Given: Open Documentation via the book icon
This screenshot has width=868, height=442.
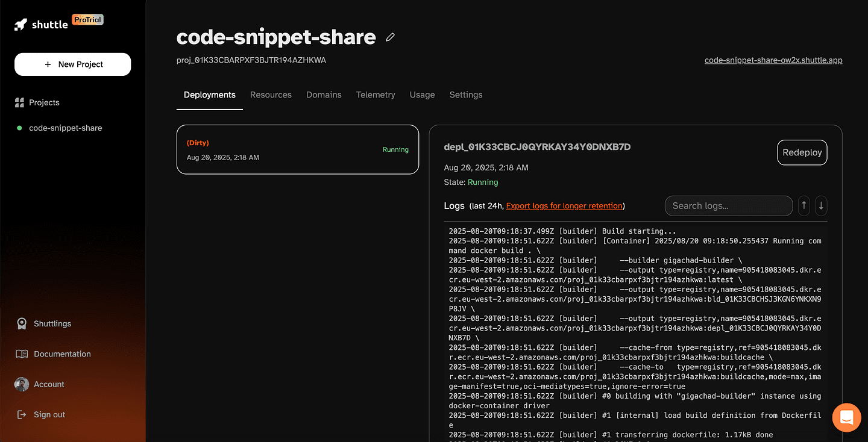Looking at the screenshot, I should 22,353.
